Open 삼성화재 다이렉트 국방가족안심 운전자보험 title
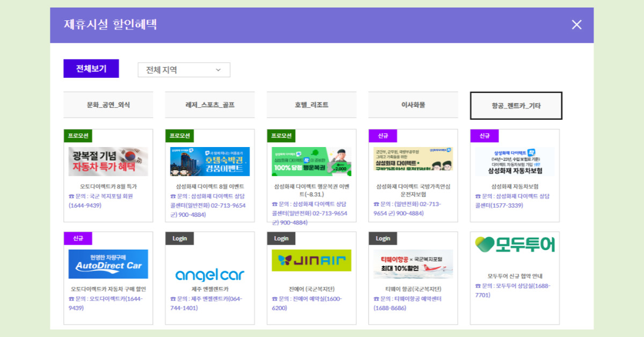This screenshot has width=644, height=337. pyautogui.click(x=413, y=191)
